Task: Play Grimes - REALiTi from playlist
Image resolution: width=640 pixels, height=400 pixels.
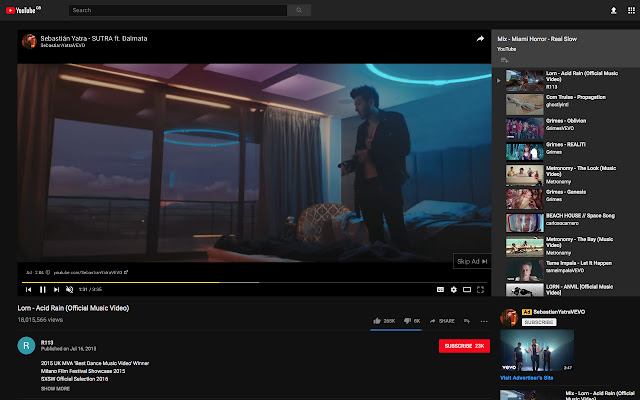Action: (x=565, y=151)
